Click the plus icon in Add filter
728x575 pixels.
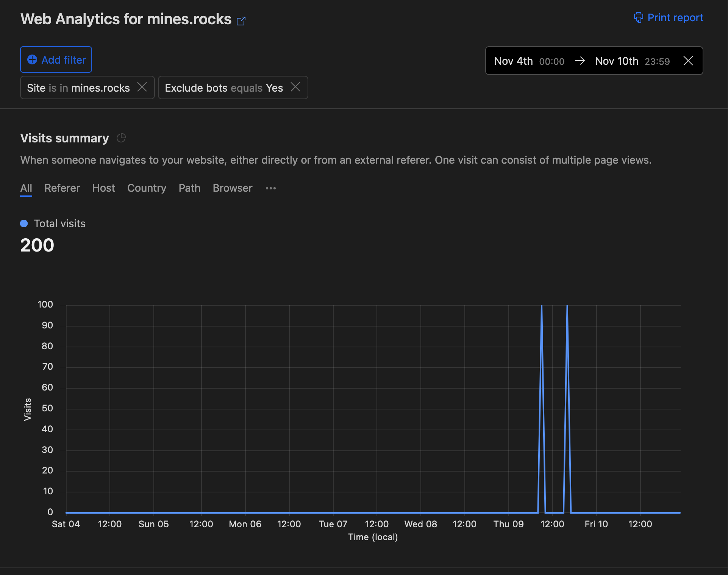pos(32,59)
